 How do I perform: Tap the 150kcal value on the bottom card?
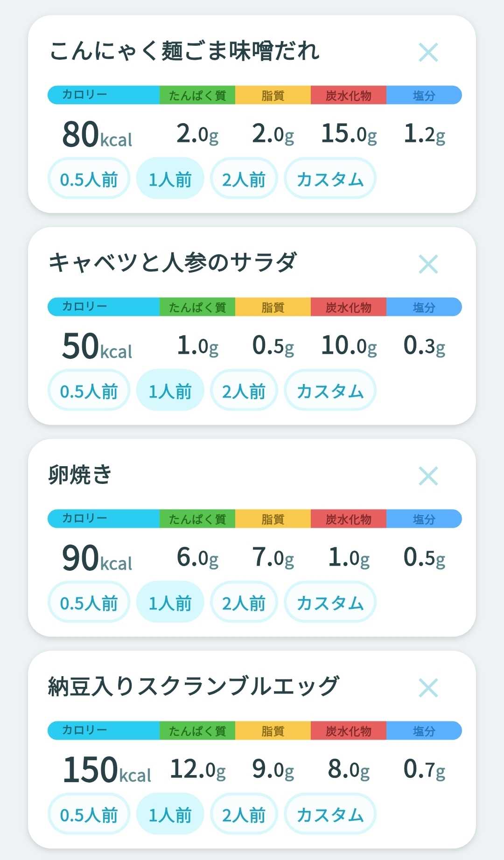[x=107, y=769]
